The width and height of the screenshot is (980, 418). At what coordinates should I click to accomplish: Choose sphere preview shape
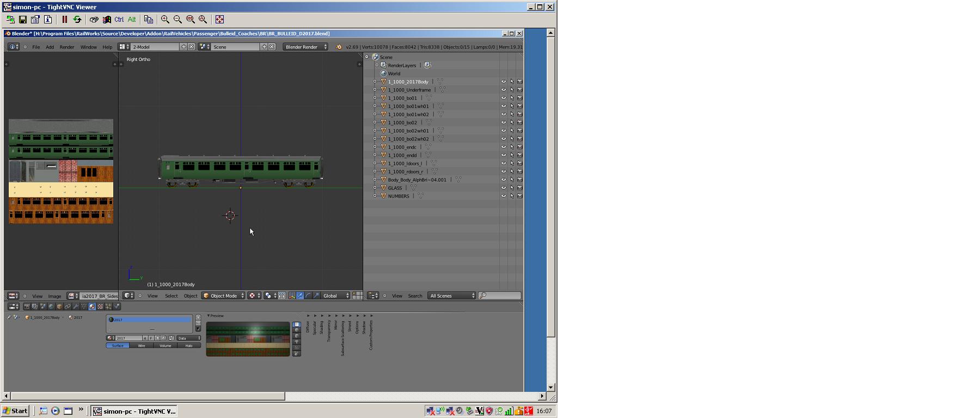[297, 330]
